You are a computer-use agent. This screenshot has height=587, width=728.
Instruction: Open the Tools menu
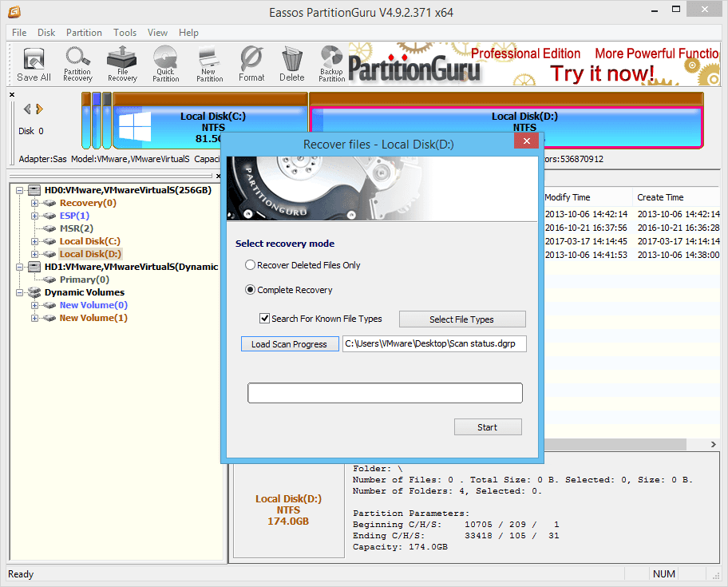125,33
